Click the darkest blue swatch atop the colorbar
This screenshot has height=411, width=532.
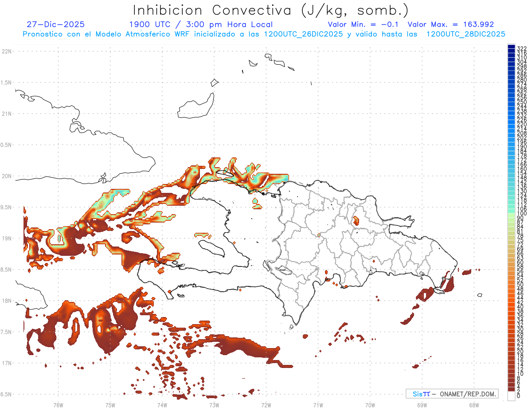pos(511,47)
